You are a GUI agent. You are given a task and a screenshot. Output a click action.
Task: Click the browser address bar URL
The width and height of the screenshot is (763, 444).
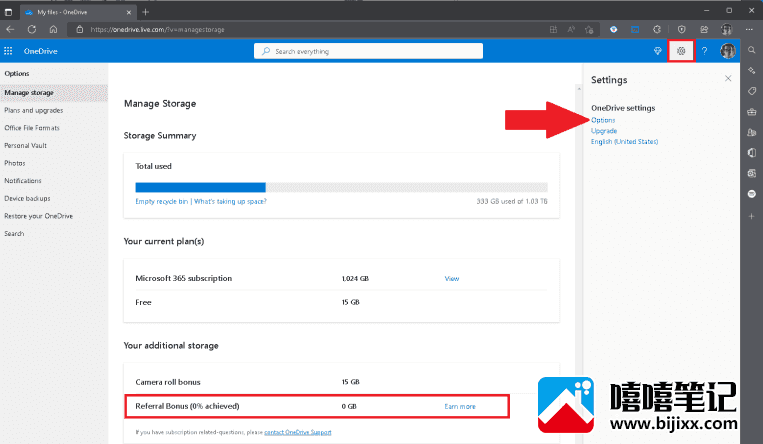(x=158, y=30)
